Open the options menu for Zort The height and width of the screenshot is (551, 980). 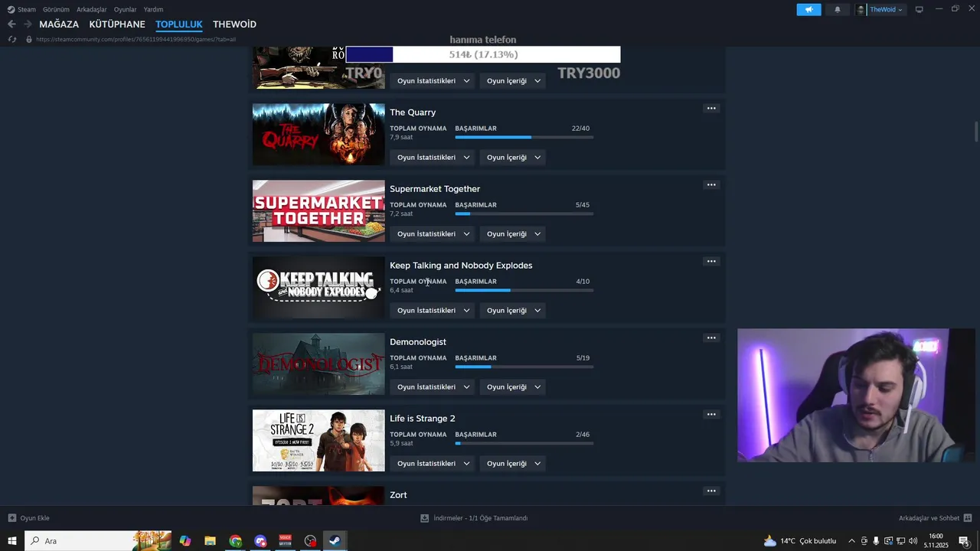[x=711, y=491]
